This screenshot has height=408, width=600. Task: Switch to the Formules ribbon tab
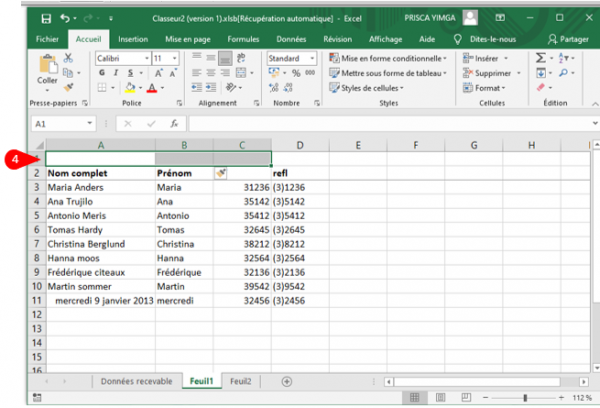coord(243,39)
